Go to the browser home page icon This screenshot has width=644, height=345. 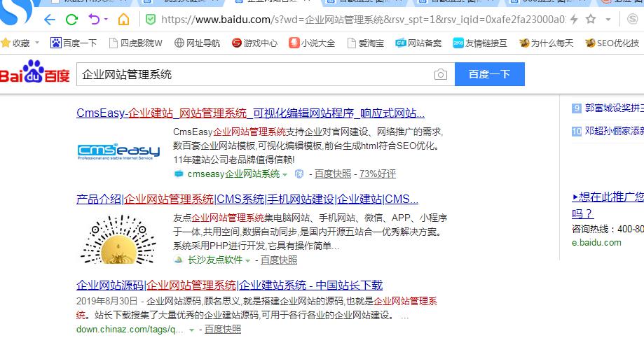click(x=124, y=19)
